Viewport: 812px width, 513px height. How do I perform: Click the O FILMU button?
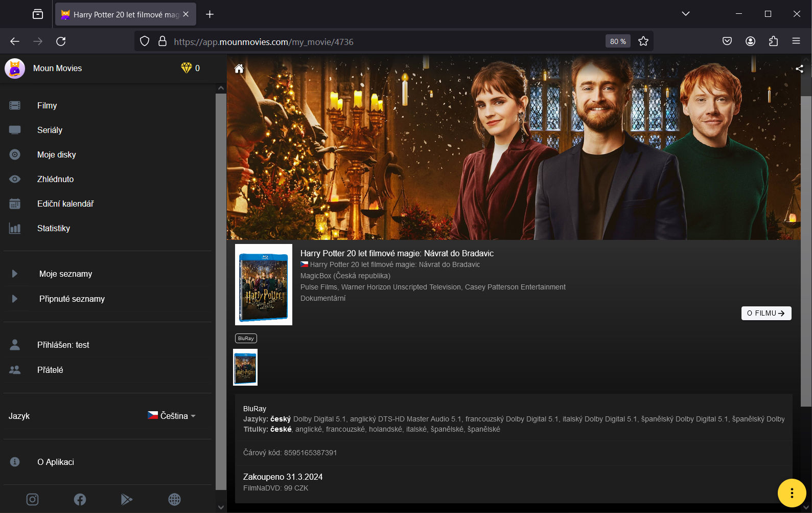coord(766,313)
